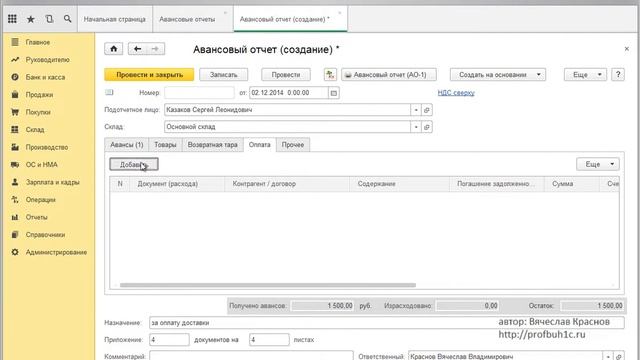Open НДС сверху link
The width and height of the screenshot is (640, 360).
click(456, 93)
